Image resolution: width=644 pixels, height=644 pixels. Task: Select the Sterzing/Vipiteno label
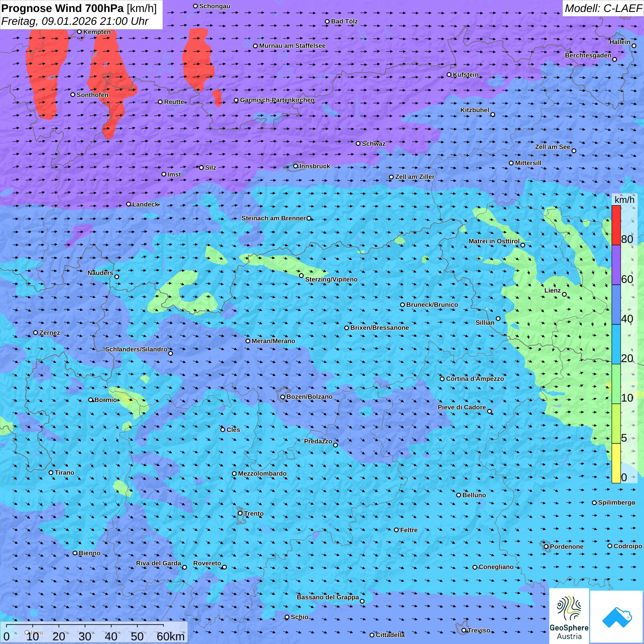point(331,279)
